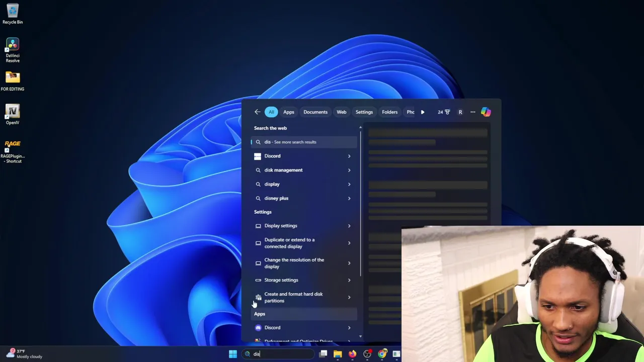Open the weather widget showing 37°F
This screenshot has height=362, width=644.
point(24,354)
